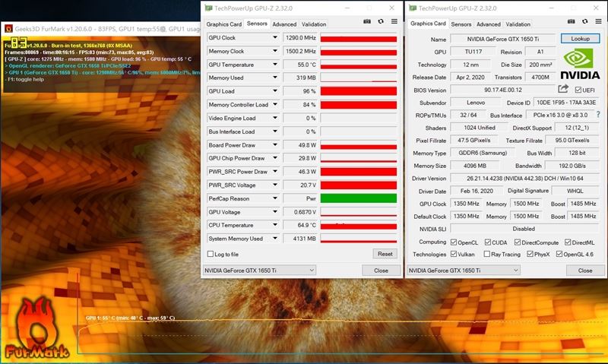Image resolution: width=608 pixels, height=364 pixels.
Task: Toggle Log to file checkbox
Action: [x=211, y=254]
